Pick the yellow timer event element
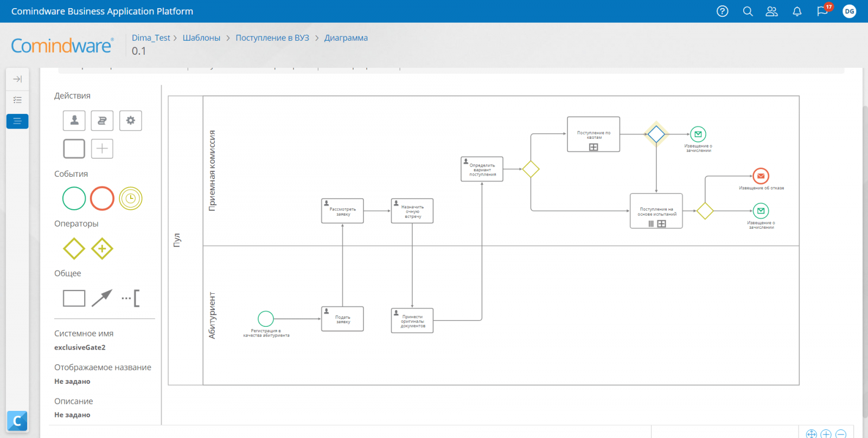This screenshot has width=868, height=438. 131,198
